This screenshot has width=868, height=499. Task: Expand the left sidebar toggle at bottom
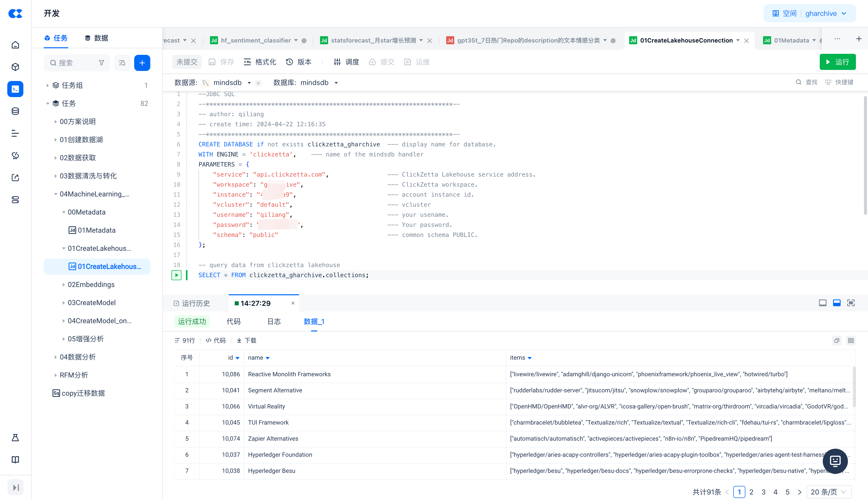pyautogui.click(x=16, y=487)
